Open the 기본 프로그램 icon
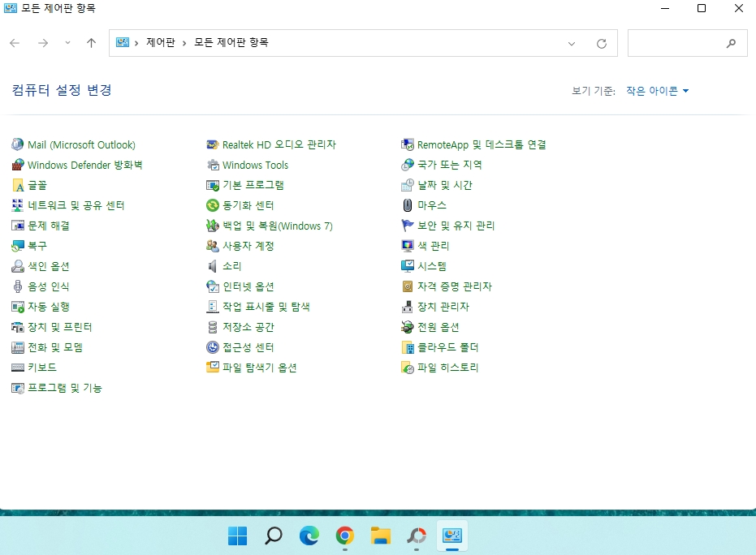 tap(212, 185)
